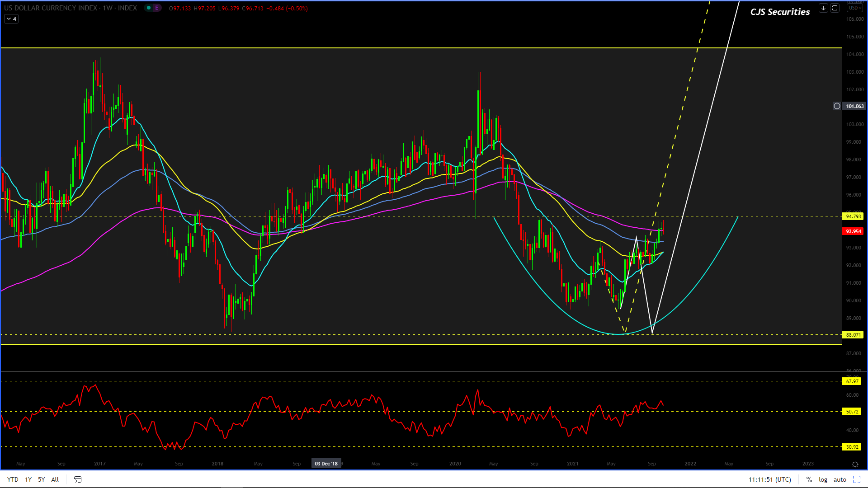Toggle log scale mode
This screenshot has width=868, height=488.
(823, 479)
